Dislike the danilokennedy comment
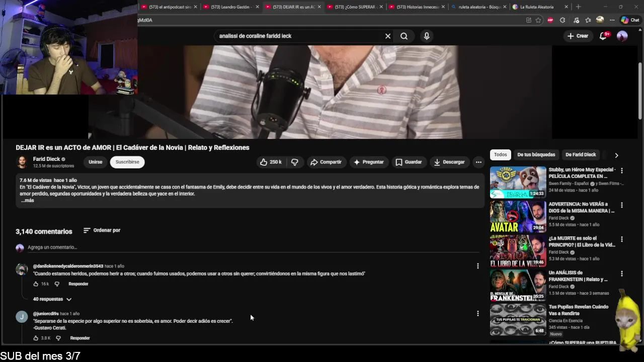Viewport: 644px width, 362px height. (x=57, y=284)
